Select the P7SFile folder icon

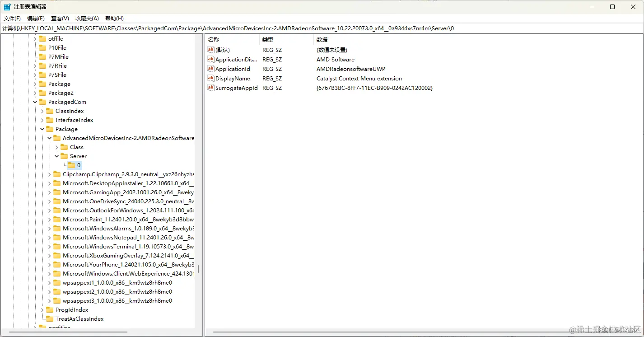point(42,75)
